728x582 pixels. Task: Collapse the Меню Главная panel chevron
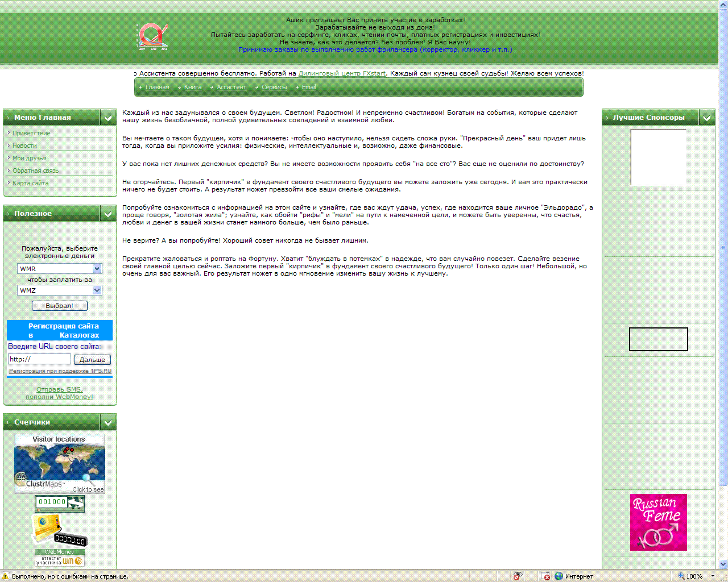click(x=108, y=118)
